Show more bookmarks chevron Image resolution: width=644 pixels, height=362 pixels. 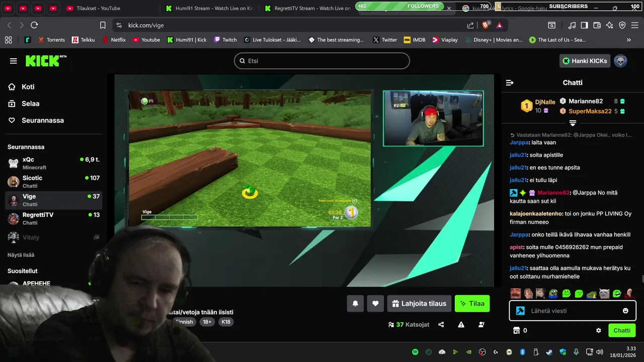click(x=629, y=40)
